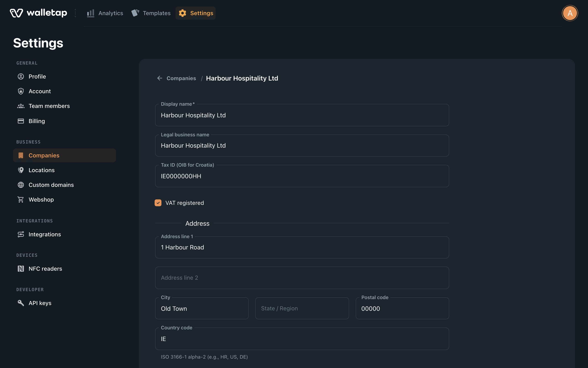
Task: Open the Team members settings page
Action: pyautogui.click(x=64, y=106)
